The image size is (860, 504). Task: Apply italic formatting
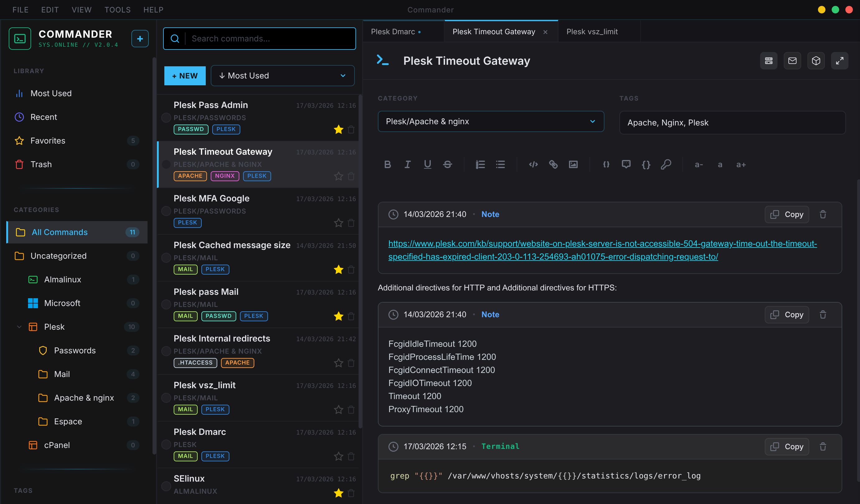point(407,164)
